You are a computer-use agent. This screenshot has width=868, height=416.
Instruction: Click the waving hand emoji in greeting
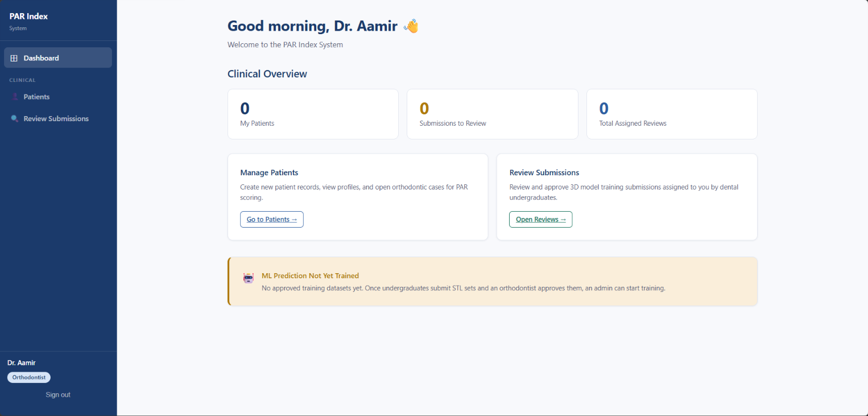coord(411,26)
